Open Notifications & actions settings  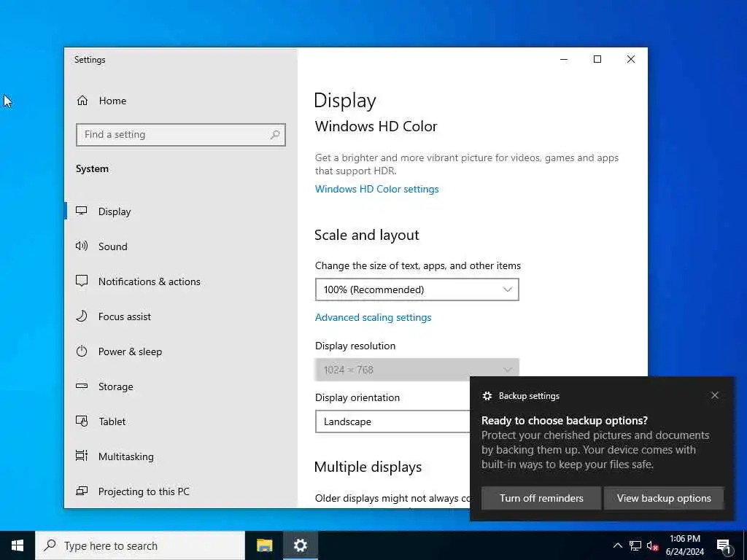181,281
